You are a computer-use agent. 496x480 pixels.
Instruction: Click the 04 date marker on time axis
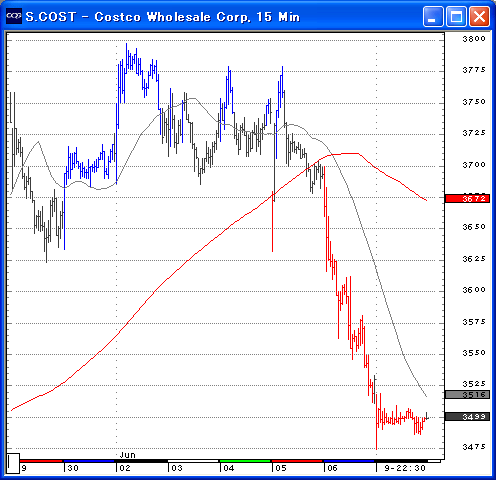[229, 468]
